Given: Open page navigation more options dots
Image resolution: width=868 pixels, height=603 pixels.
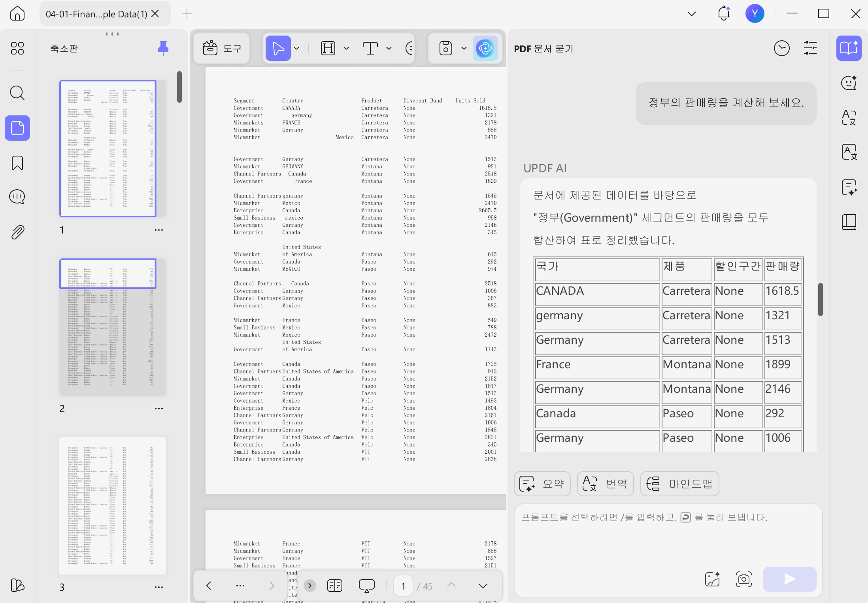Looking at the screenshot, I should [x=240, y=586].
